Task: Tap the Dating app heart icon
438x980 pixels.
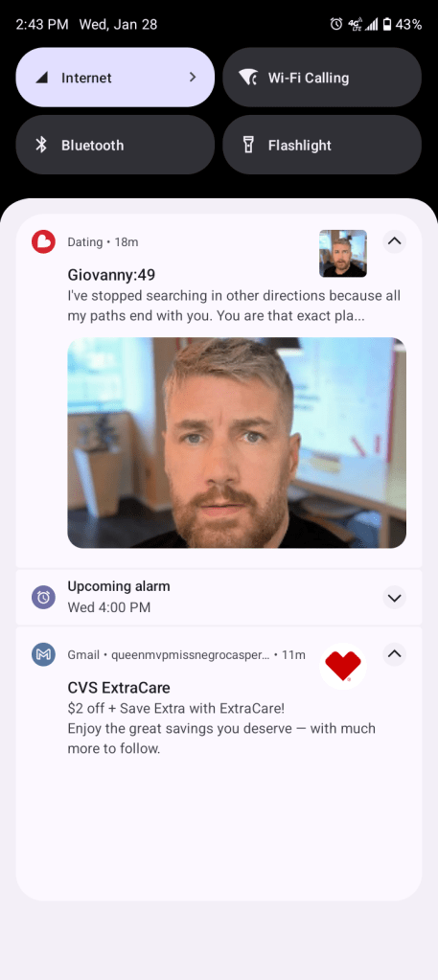Action: [44, 241]
